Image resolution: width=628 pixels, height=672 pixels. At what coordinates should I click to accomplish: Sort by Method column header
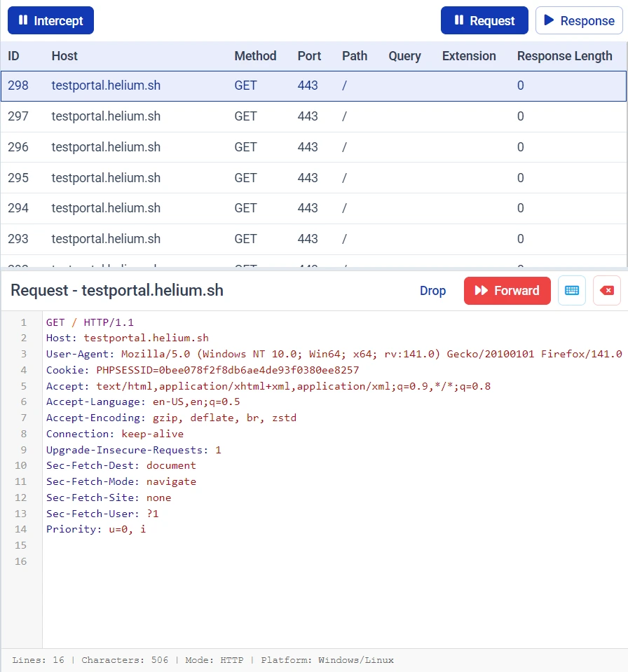(x=256, y=56)
